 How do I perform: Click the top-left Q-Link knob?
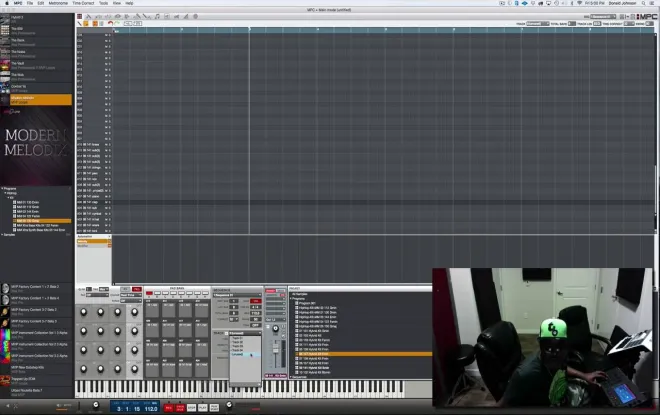point(83,312)
